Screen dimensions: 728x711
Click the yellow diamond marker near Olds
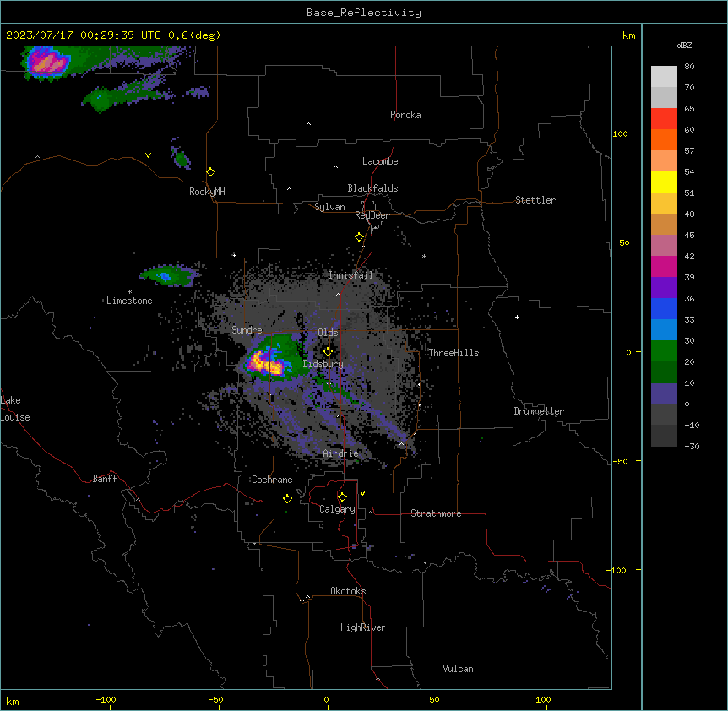[x=328, y=351]
